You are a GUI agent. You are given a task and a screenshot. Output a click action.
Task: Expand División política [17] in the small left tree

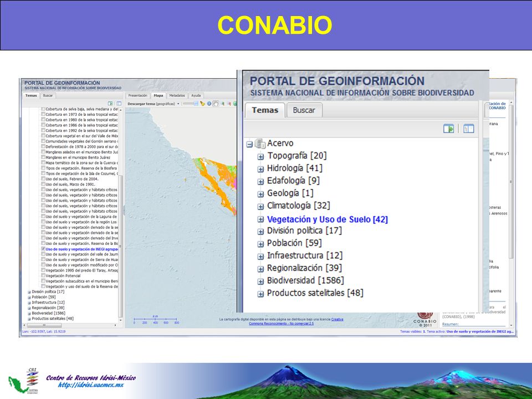[29, 292]
